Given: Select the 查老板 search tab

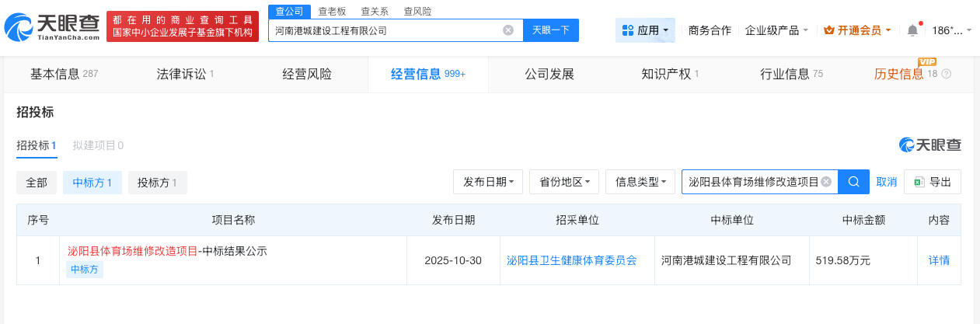Looking at the screenshot, I should click(332, 12).
